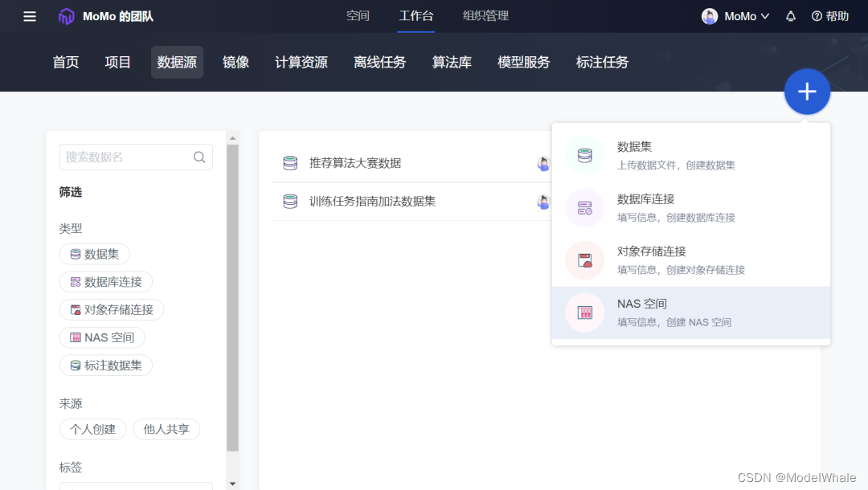Click owner avatar on 训练任务指南加法数据集 row
The width and height of the screenshot is (868, 490).
click(543, 202)
